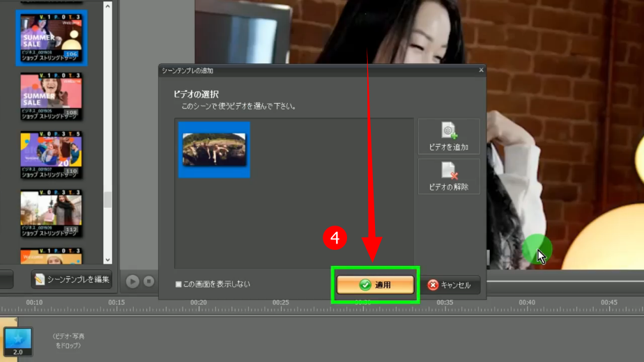Select the video thumbnail in the dialog list
The width and height of the screenshot is (644, 362).
[214, 150]
